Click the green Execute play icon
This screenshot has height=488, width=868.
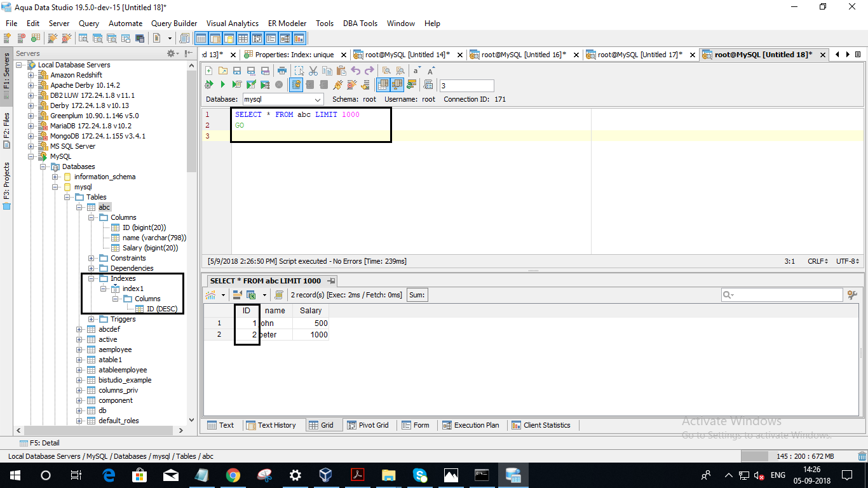coord(223,85)
